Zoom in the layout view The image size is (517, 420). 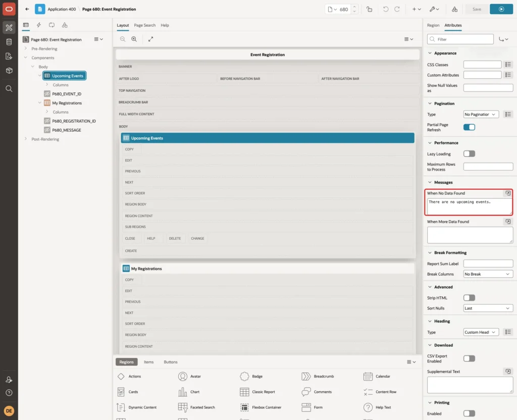[x=134, y=39]
